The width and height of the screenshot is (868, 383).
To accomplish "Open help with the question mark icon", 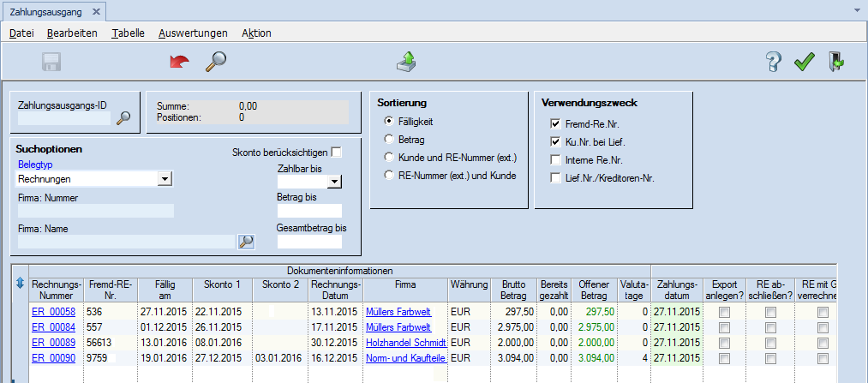I will 774,62.
